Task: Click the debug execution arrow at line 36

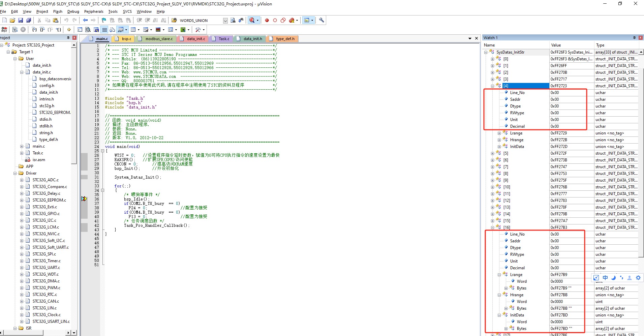Action: (x=84, y=199)
